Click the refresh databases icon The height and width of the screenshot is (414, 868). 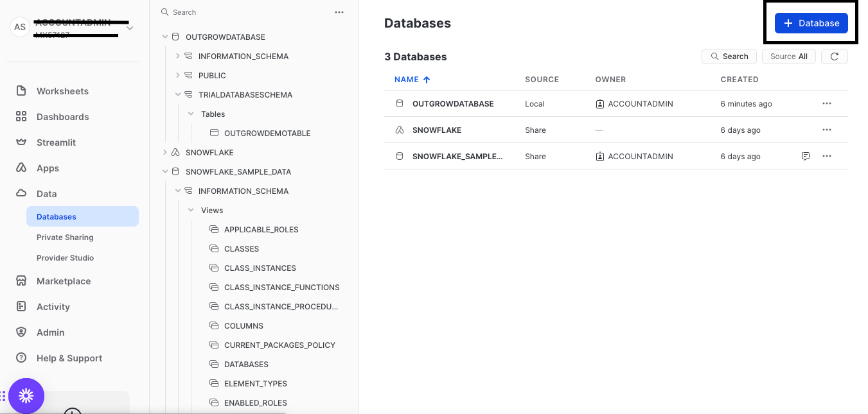point(834,56)
